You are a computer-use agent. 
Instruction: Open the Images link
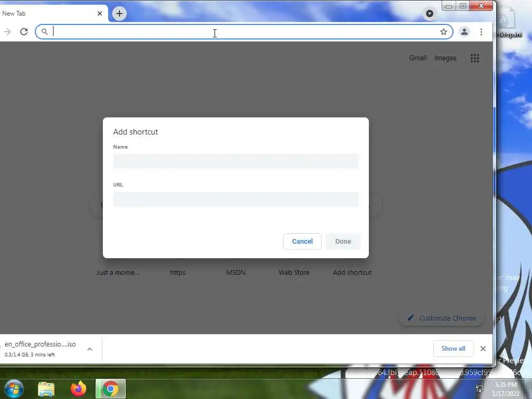coord(445,58)
